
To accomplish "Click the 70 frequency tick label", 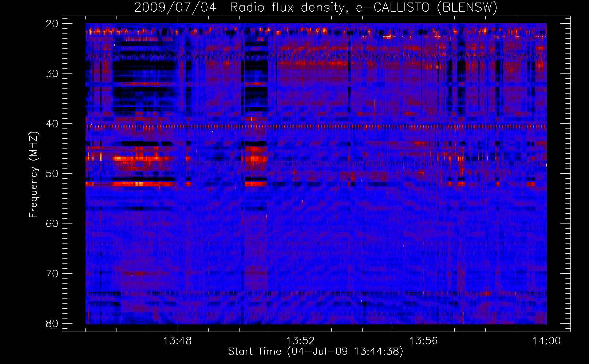I will pos(52,274).
